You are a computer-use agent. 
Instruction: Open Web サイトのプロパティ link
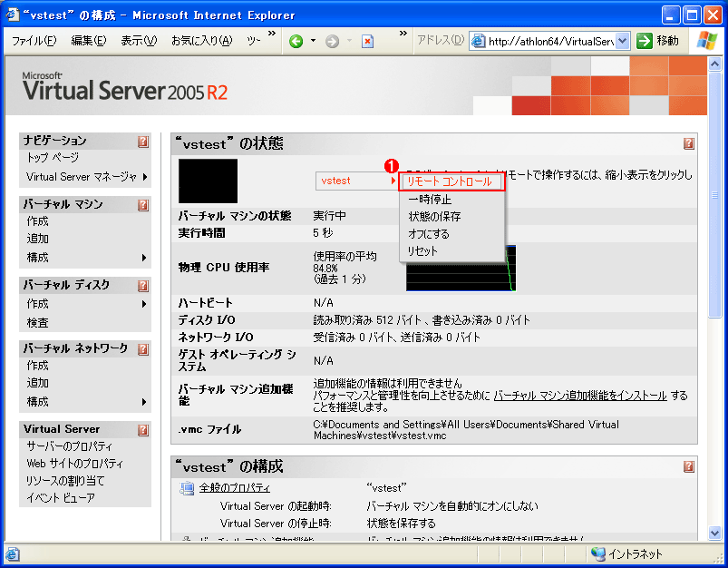74,464
